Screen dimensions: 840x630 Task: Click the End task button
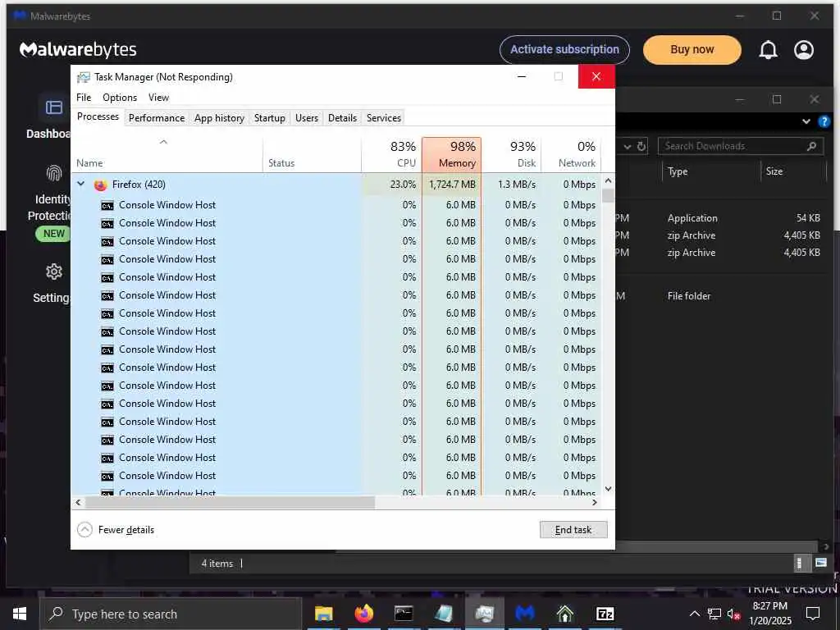573,530
